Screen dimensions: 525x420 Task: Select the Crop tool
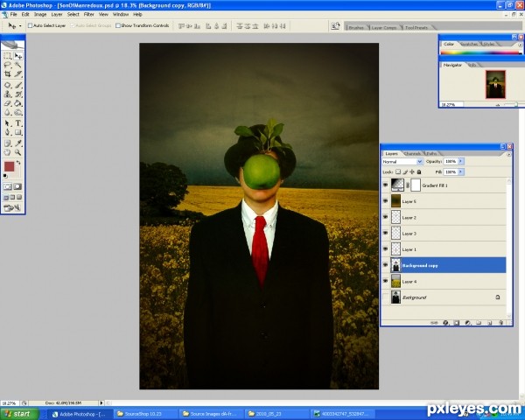point(8,74)
